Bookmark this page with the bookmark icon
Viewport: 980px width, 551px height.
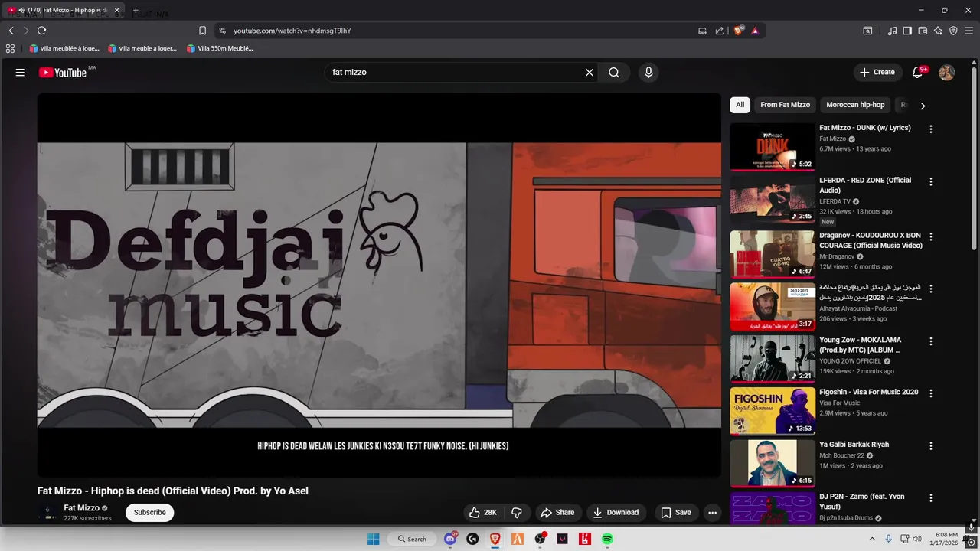coord(202,31)
